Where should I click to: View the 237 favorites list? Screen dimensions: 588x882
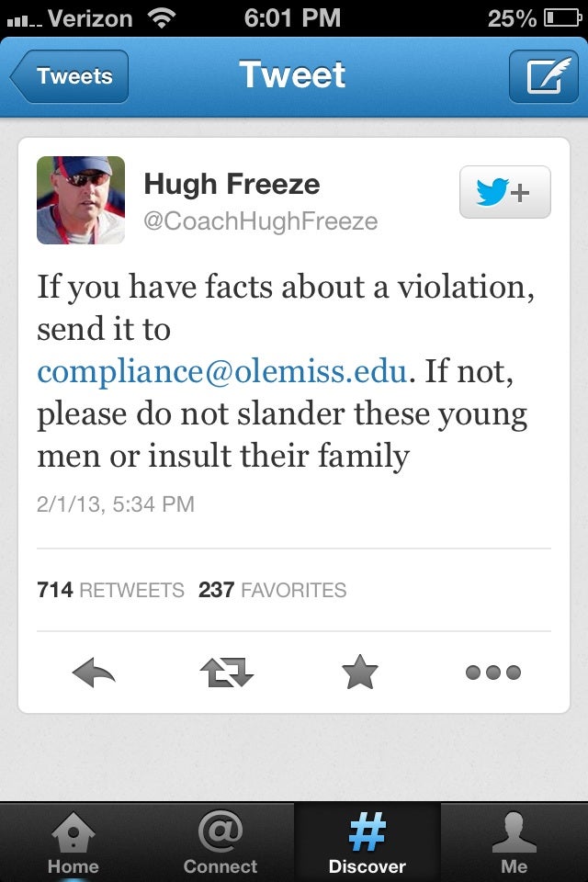(x=273, y=590)
